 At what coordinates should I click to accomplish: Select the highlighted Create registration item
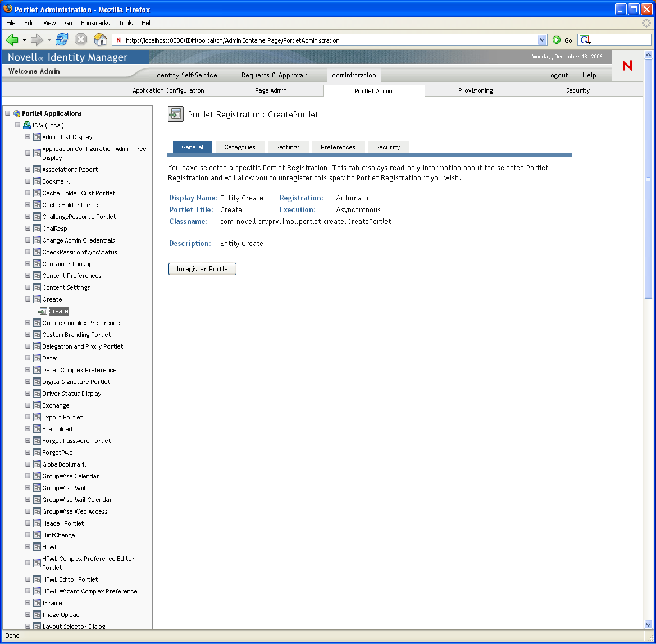(x=58, y=311)
